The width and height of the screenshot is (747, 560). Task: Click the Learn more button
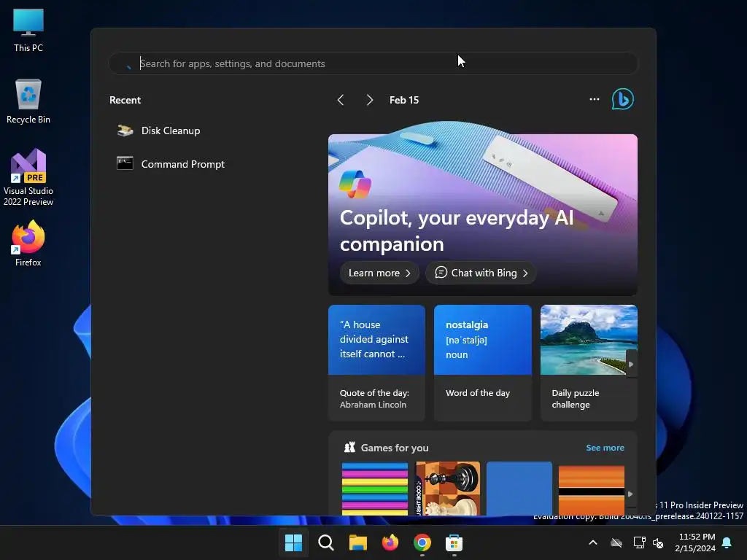coord(379,273)
